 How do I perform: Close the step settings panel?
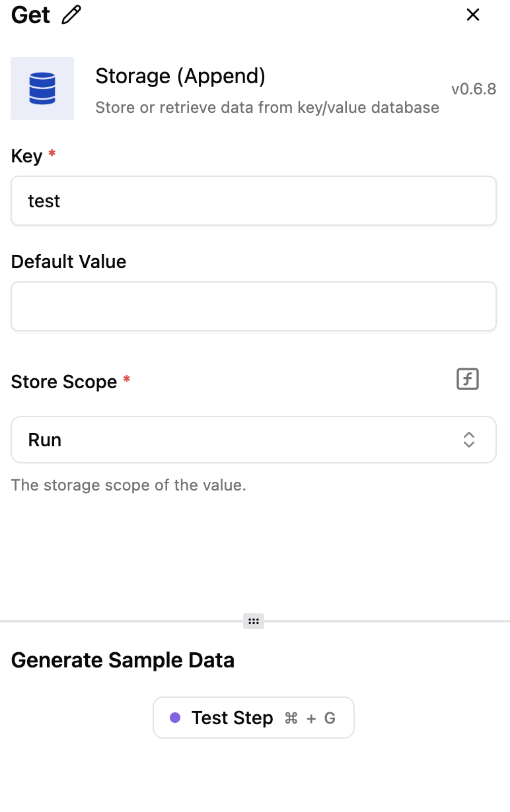click(473, 15)
